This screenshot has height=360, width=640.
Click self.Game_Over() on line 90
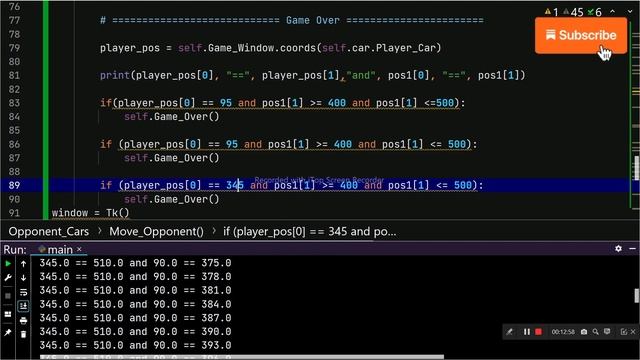172,199
